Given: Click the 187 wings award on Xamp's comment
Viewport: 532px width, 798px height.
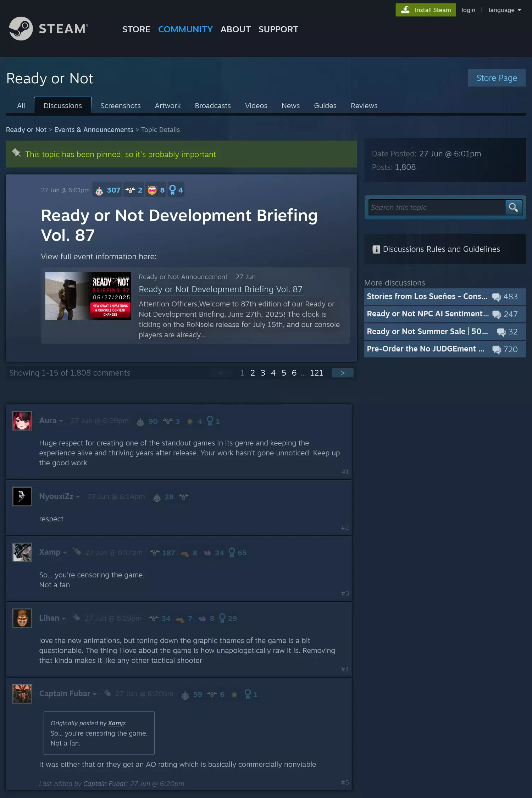Looking at the screenshot, I should (x=154, y=553).
